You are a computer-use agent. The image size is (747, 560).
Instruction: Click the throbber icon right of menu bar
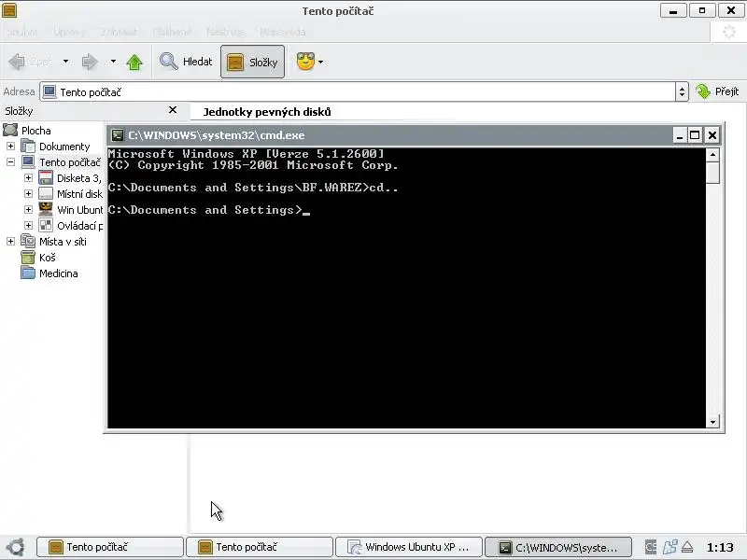[729, 32]
